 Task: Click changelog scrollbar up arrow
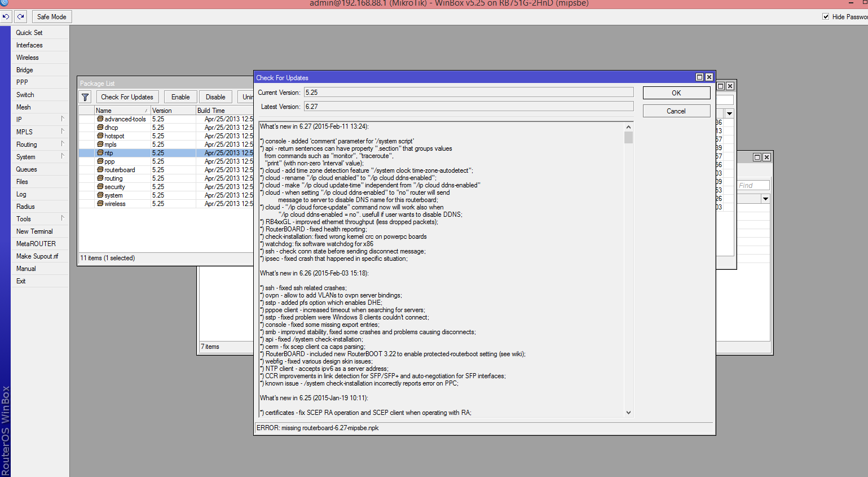(628, 127)
